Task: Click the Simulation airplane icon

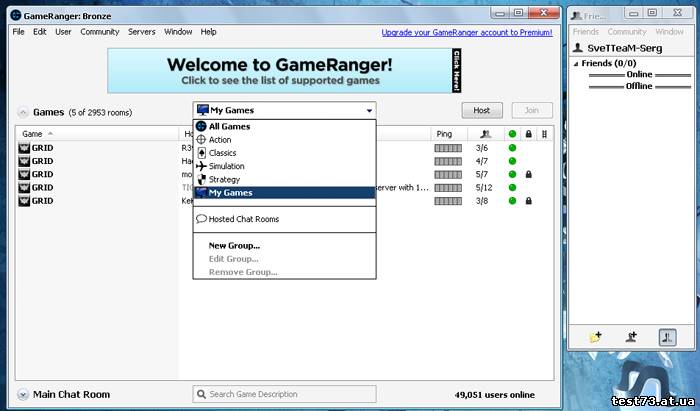Action: point(201,166)
